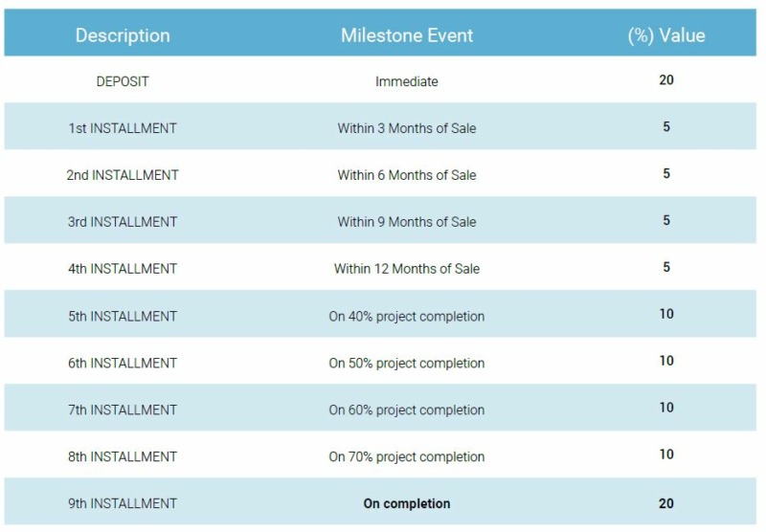This screenshot has height=532, width=766.
Task: Select the 1st INSTALLMENT label
Action: 123,128
